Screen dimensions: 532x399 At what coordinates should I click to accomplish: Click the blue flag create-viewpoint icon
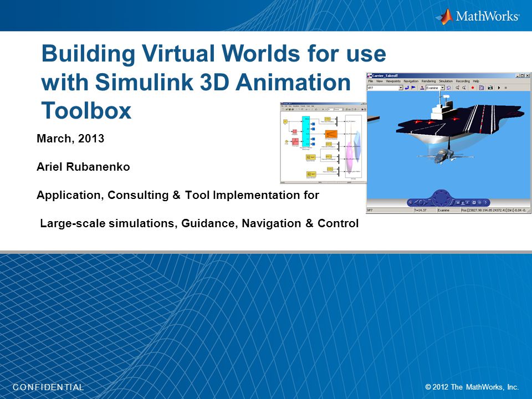point(413,88)
